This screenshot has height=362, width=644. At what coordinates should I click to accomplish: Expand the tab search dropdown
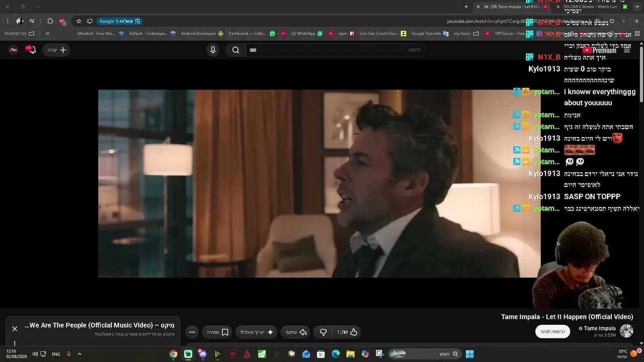click(x=636, y=7)
